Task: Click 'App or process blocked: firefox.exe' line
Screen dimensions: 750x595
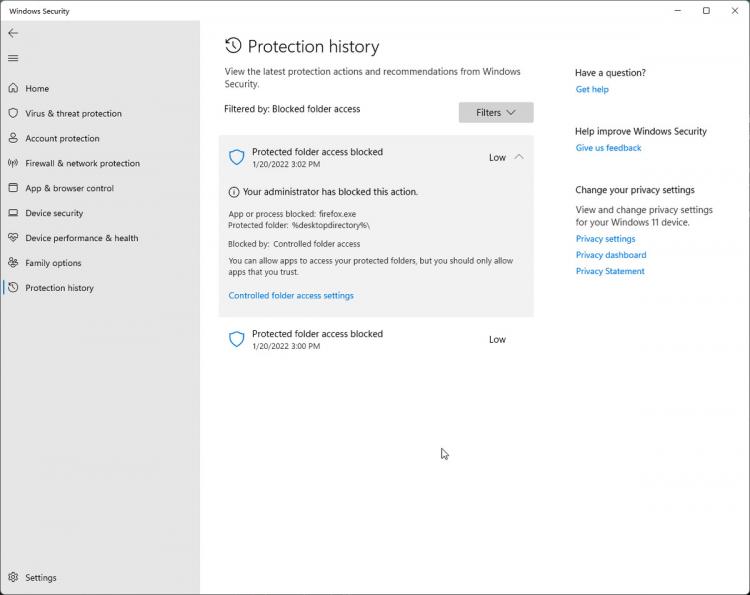Action: pos(292,214)
